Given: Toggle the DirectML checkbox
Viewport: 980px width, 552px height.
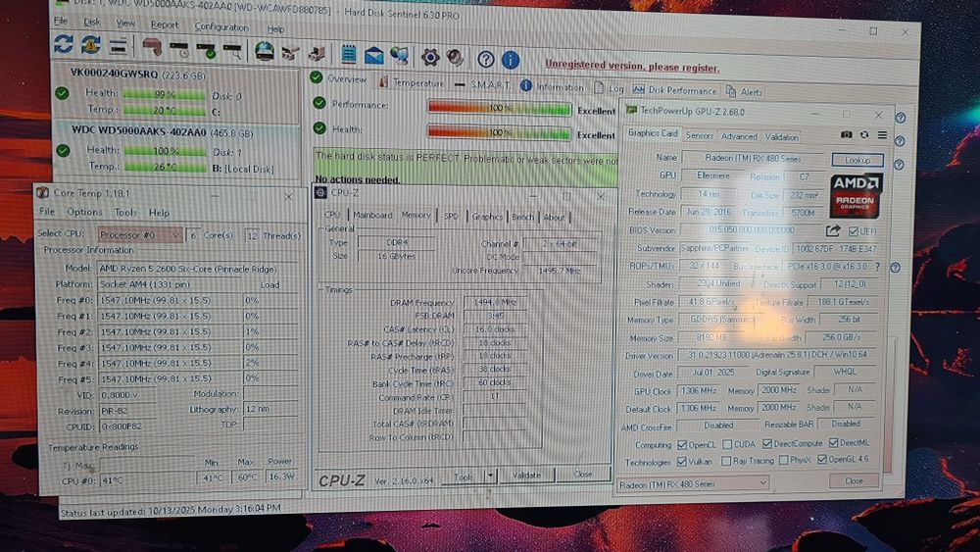Looking at the screenshot, I should [x=833, y=442].
